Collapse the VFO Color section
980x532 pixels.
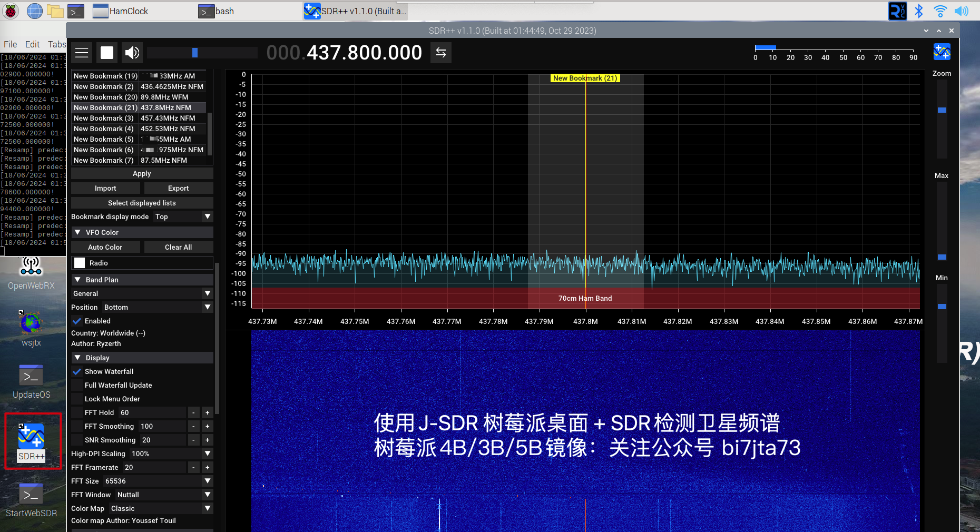tap(142, 232)
